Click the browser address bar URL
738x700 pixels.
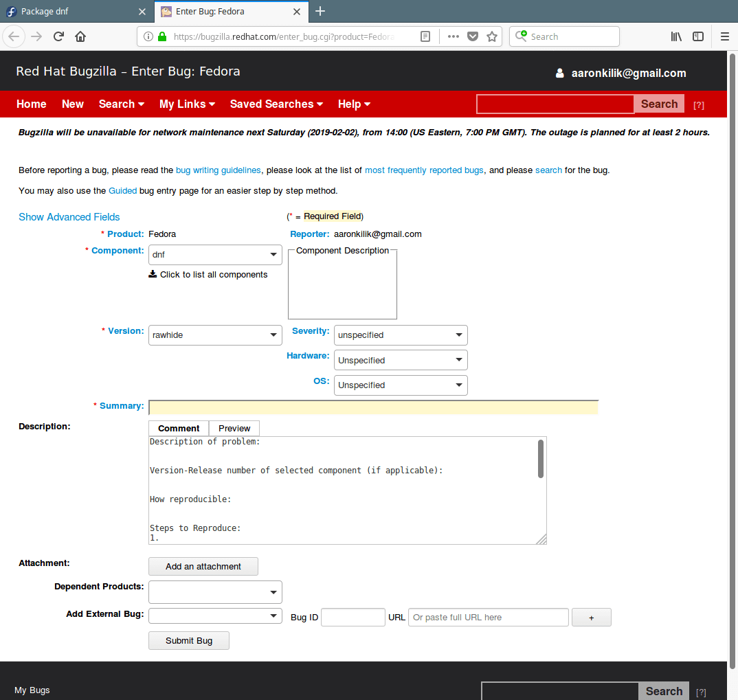[284, 36]
